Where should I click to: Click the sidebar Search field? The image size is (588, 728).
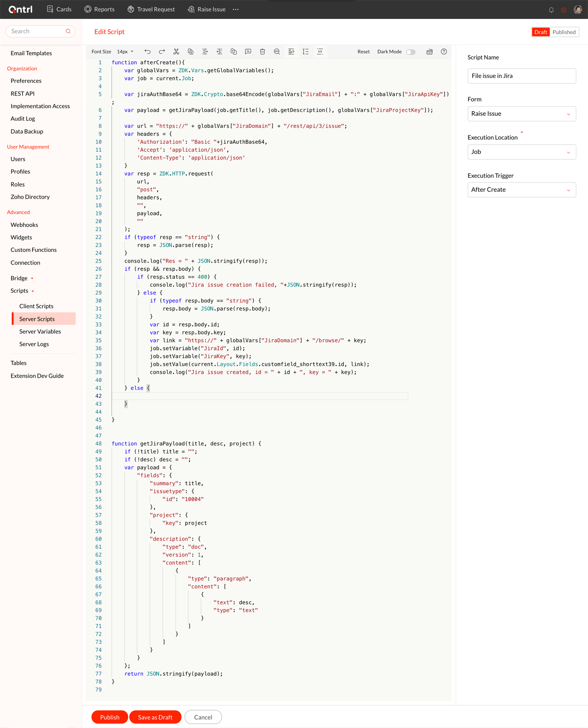pyautogui.click(x=40, y=31)
